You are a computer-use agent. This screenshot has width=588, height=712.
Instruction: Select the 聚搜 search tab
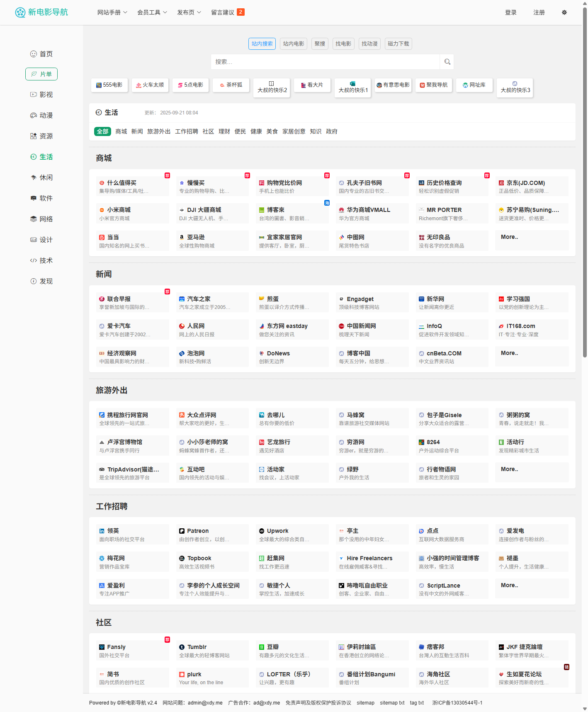[320, 44]
